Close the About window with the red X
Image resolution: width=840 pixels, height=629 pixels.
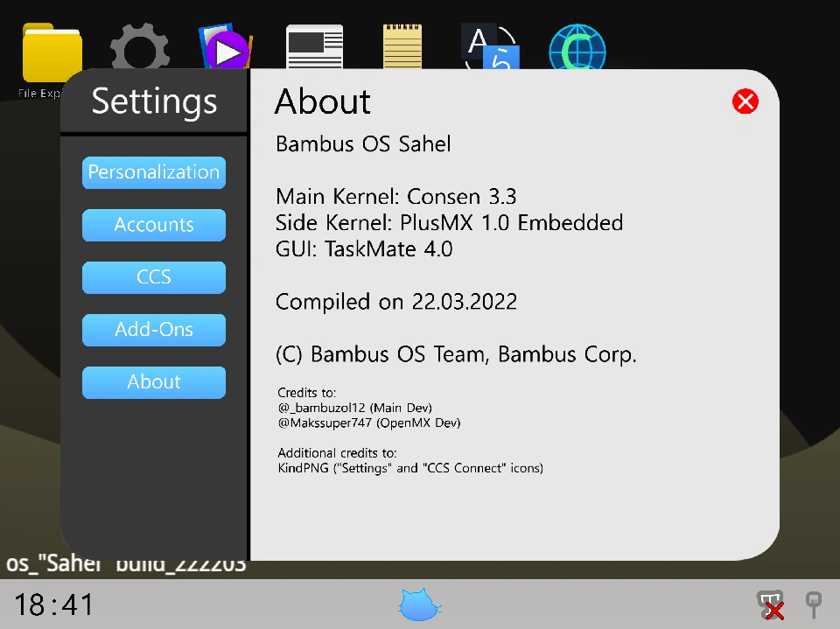pyautogui.click(x=745, y=101)
